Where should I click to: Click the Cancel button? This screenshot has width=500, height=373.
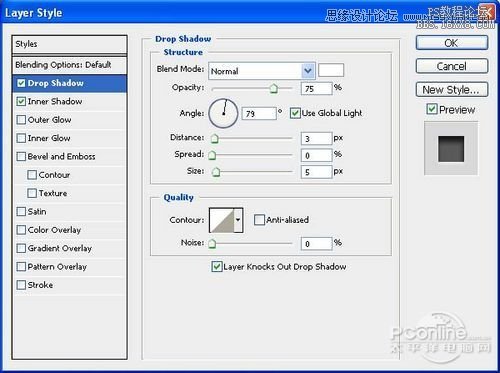click(452, 66)
